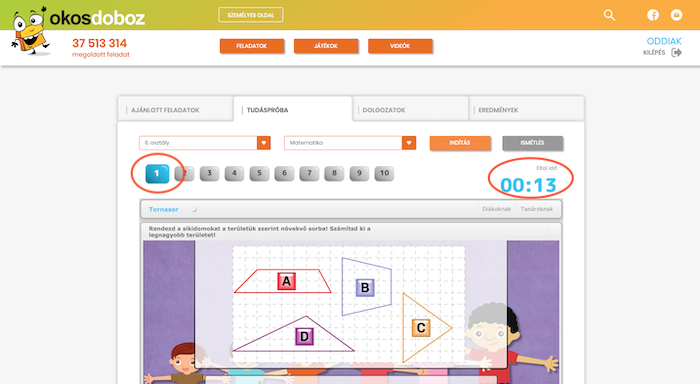This screenshot has height=384, width=700.
Task: Click the okosdoboz mascot logo
Action: 29,30
